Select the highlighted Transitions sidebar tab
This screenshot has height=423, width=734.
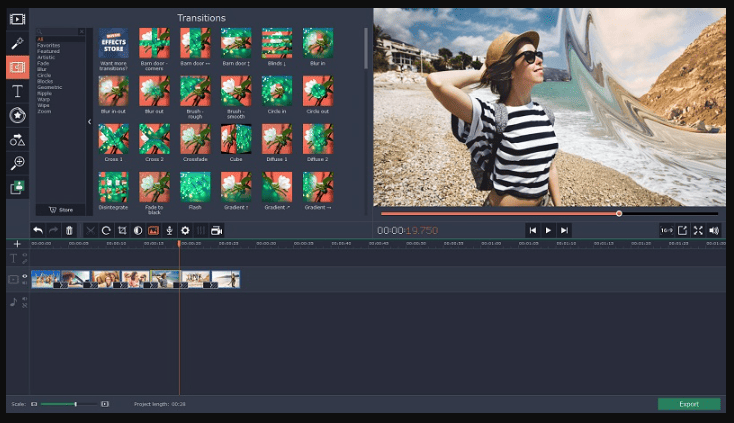[x=17, y=67]
